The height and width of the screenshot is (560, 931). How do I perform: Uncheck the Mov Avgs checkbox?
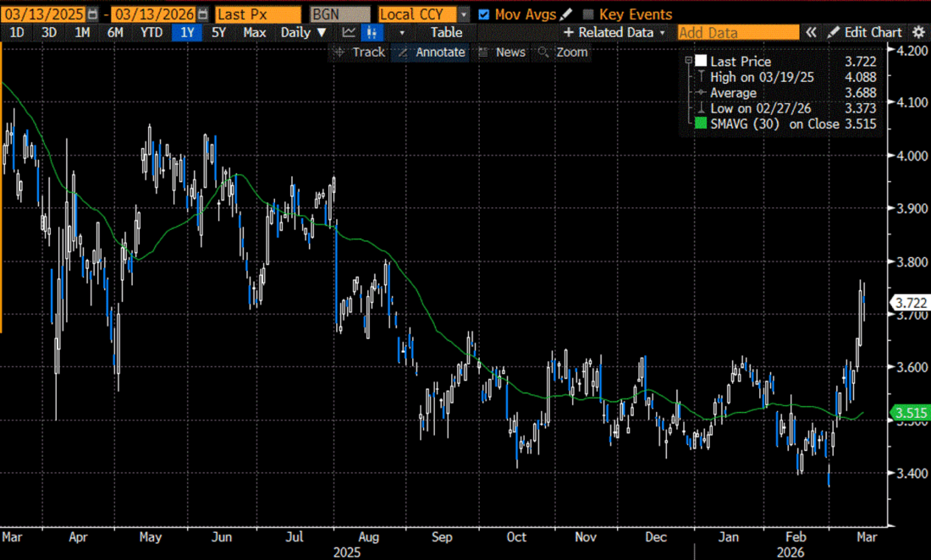coord(483,14)
